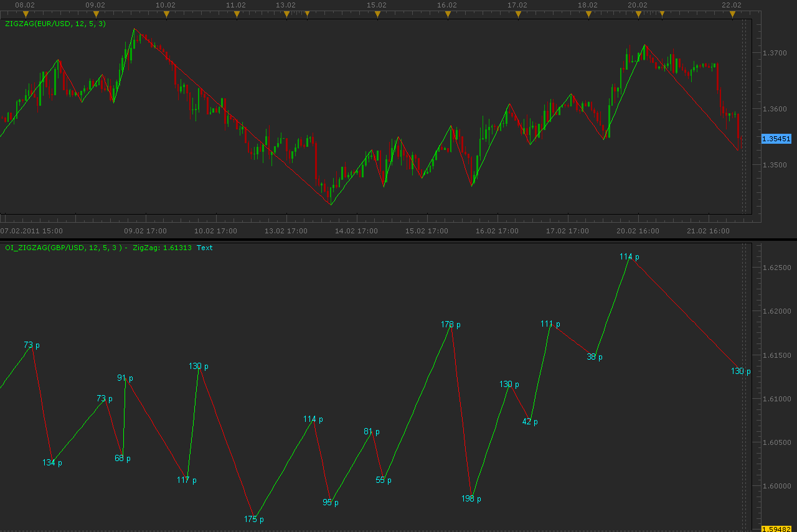Select the 117 p swing label
This screenshot has height=532, width=797.
point(187,480)
